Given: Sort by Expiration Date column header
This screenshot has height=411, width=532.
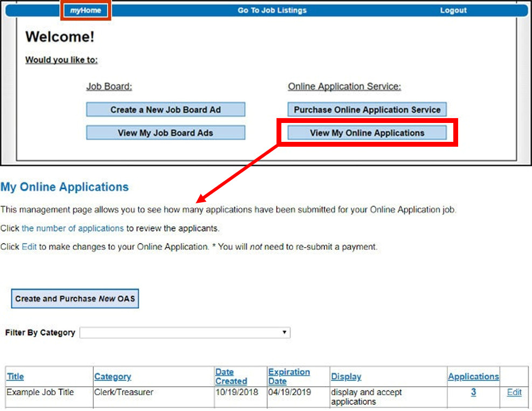Looking at the screenshot, I should click(x=289, y=376).
